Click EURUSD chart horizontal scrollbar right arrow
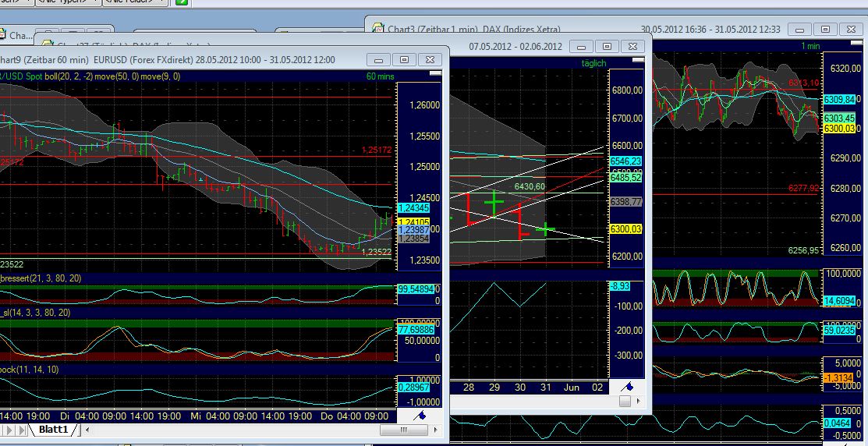 click(436, 430)
